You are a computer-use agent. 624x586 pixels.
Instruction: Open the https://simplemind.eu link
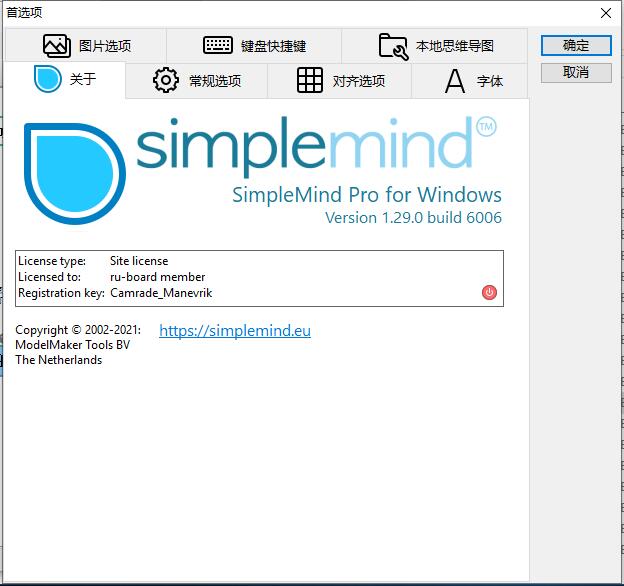click(235, 331)
